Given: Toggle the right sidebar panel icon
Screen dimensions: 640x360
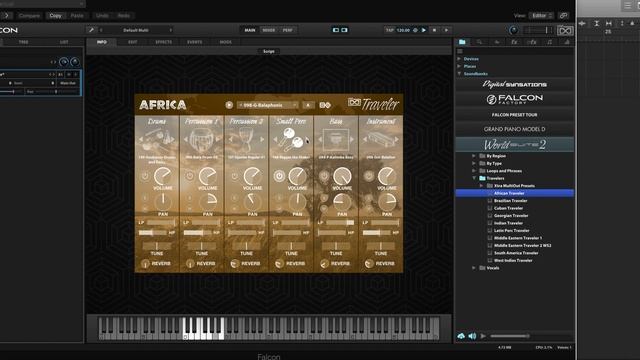Looking at the screenshot, I should (x=344, y=30).
